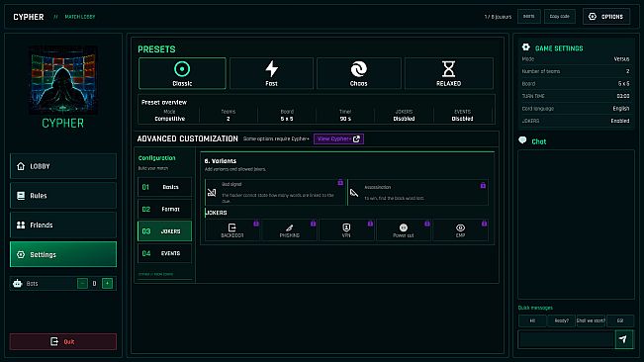Open the Rules menu item
Viewport: 644px width, 362px height.
[63, 196]
